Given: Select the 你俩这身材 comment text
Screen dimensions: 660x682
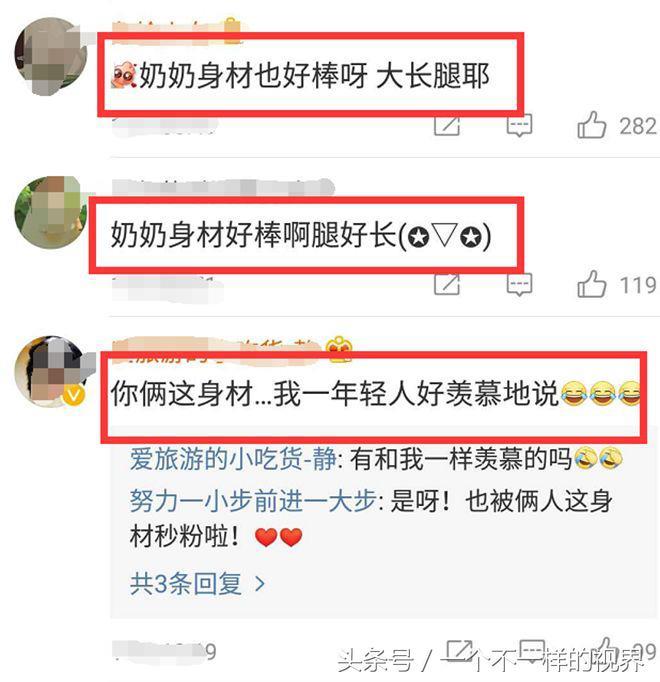Looking at the screenshot, I should point(375,394).
